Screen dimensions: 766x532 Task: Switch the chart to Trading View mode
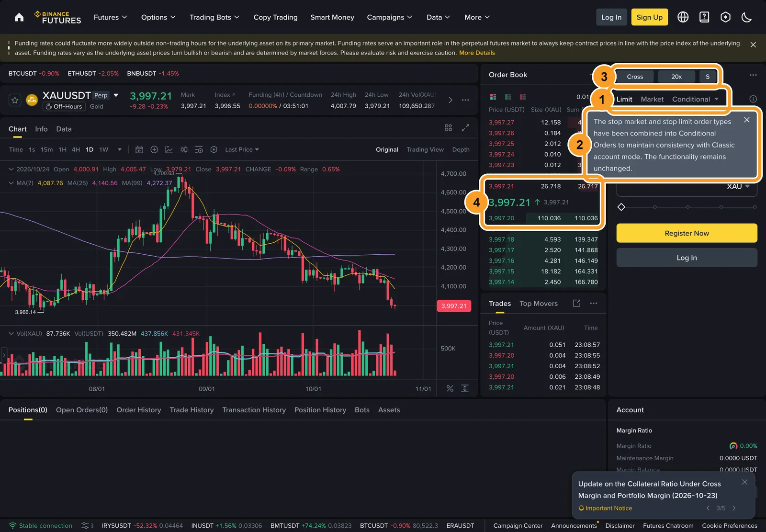(x=425, y=149)
